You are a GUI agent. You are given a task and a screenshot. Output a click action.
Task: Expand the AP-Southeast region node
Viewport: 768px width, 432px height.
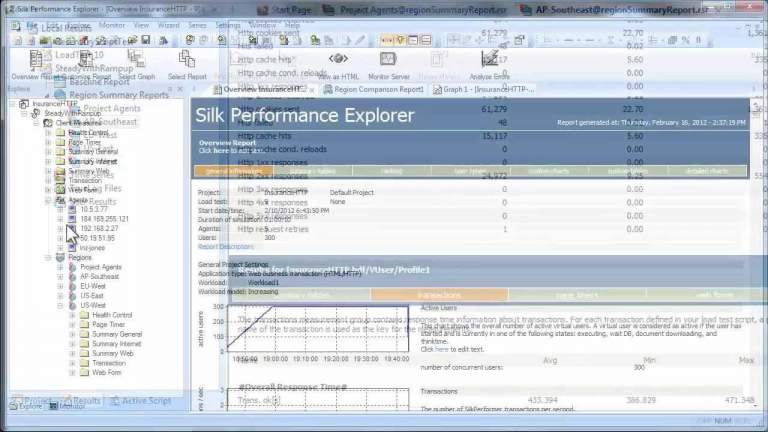(x=60, y=276)
